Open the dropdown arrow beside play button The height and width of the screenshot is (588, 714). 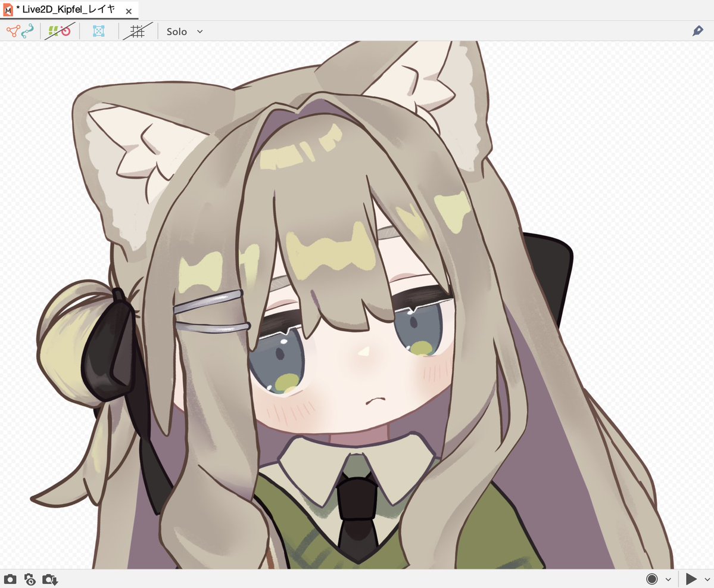[707, 579]
